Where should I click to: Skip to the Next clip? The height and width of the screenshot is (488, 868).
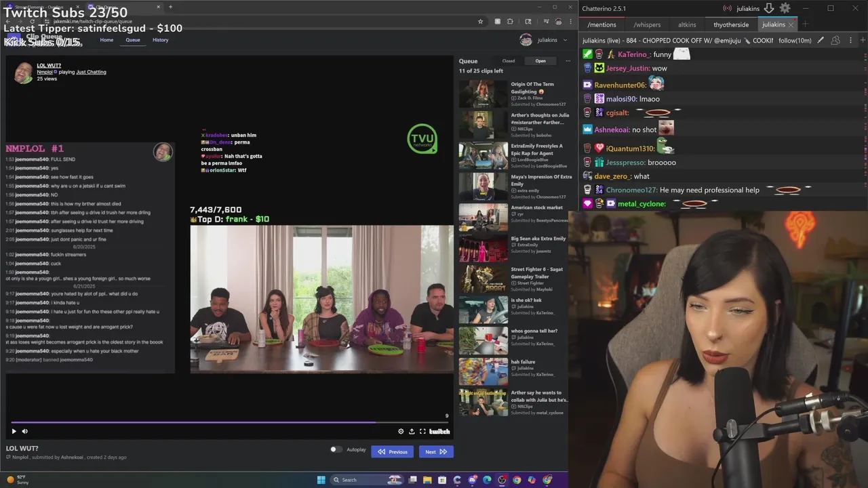click(x=436, y=451)
